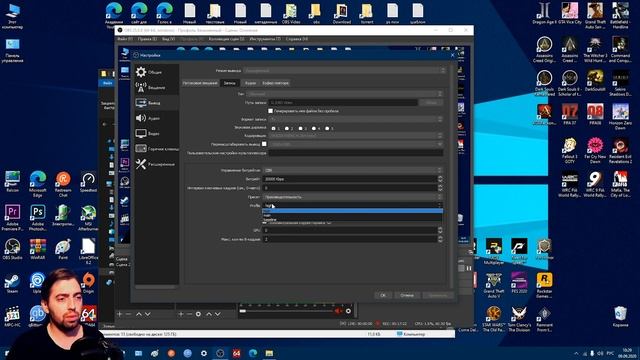Viewport: 640px width, 360px height.
Task: Toggle the generate filename without spaces checkbox
Action: coord(271,111)
